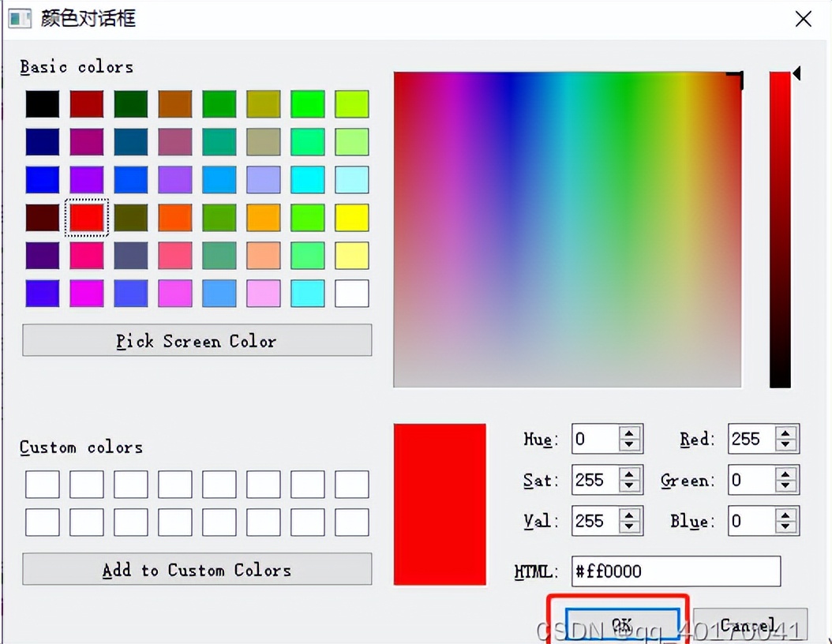Choose the white basic color swatch
Image resolution: width=832 pixels, height=644 pixels.
coord(352,294)
